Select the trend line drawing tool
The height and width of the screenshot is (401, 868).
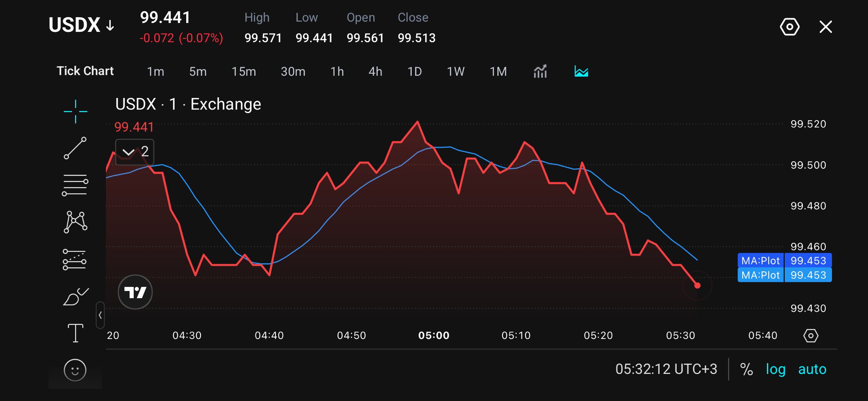click(75, 148)
